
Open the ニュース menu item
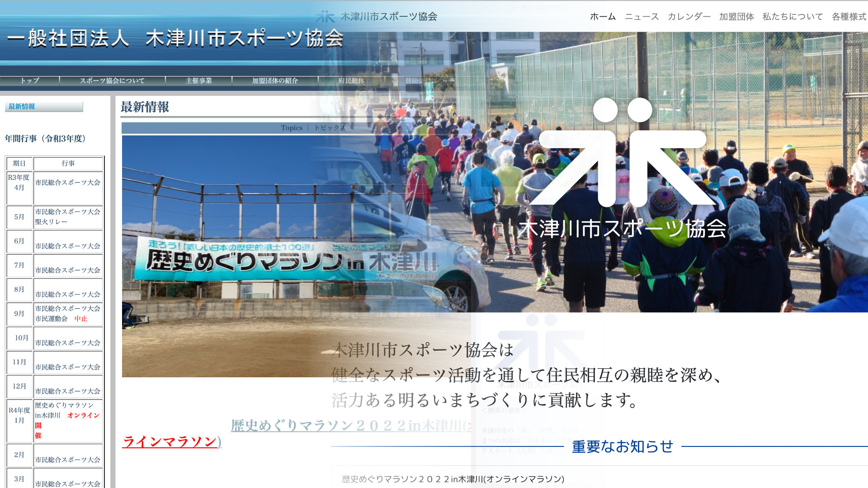pos(642,17)
